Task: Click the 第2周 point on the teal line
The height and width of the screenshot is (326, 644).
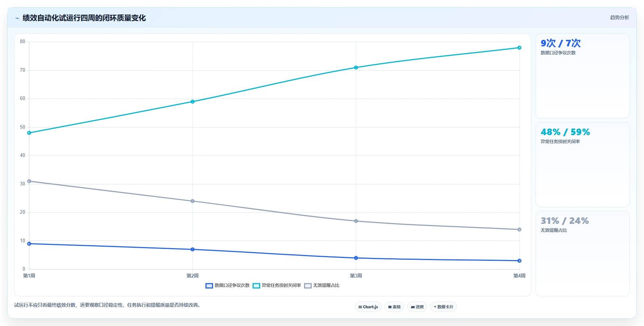Action: [192, 101]
